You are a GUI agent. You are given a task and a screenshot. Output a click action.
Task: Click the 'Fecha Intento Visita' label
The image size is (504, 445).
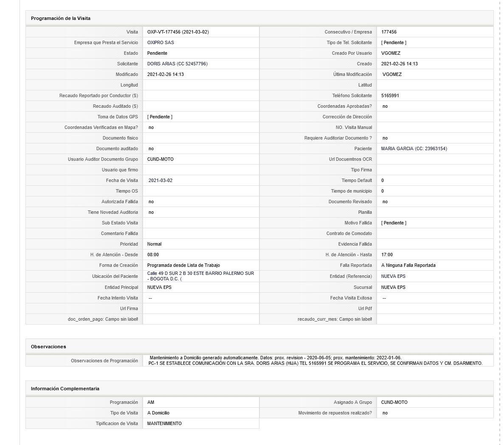(x=118, y=298)
